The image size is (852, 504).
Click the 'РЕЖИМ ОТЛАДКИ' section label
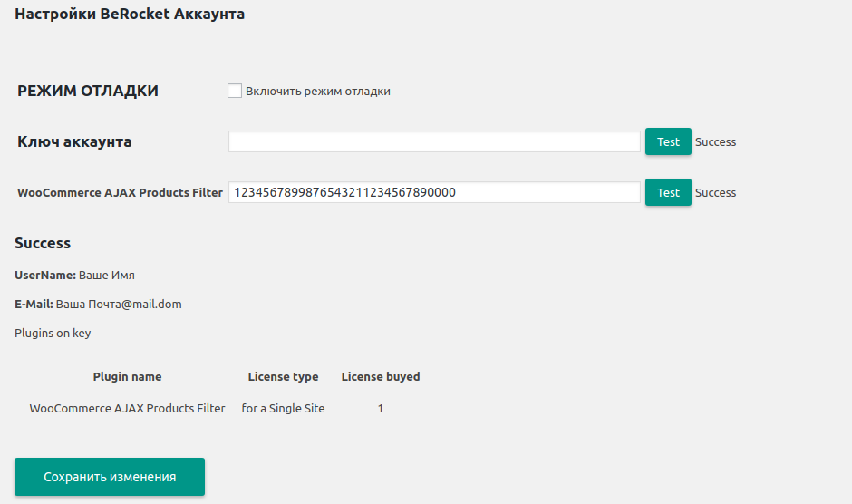pos(88,92)
